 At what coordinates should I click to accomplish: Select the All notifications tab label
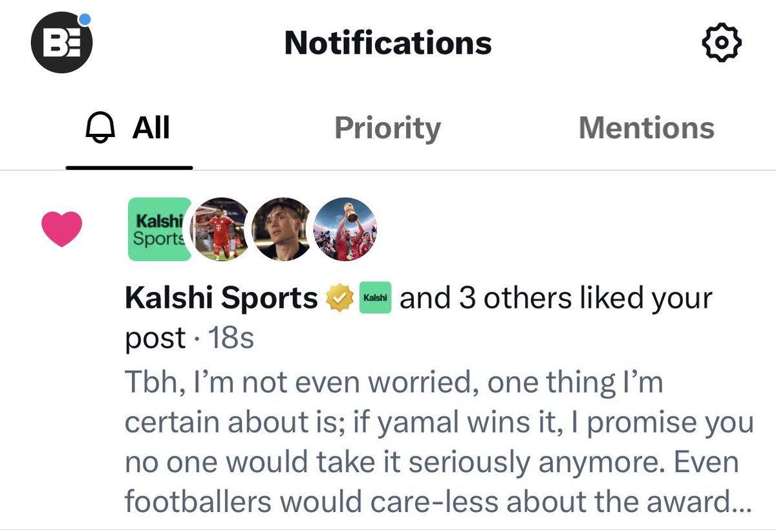click(x=151, y=128)
